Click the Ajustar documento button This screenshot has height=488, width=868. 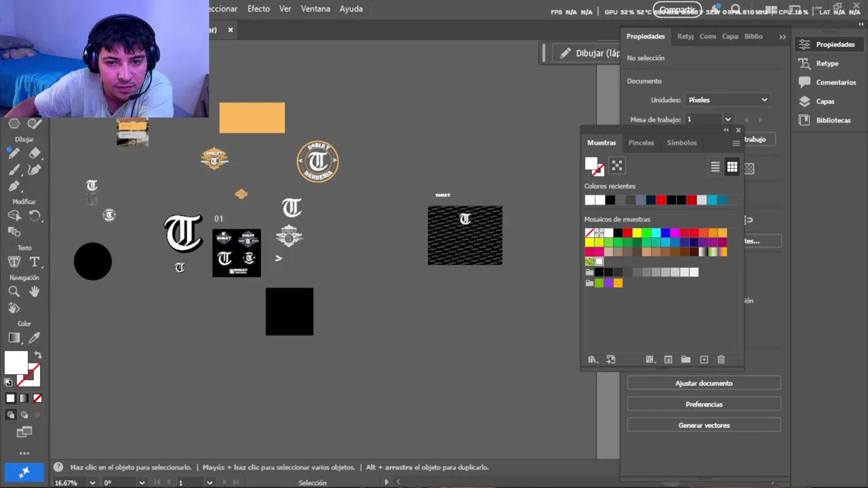pyautogui.click(x=704, y=383)
